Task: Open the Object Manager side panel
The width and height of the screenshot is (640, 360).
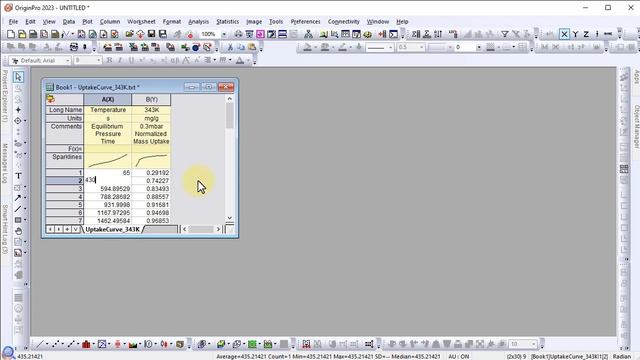Action: 636,127
